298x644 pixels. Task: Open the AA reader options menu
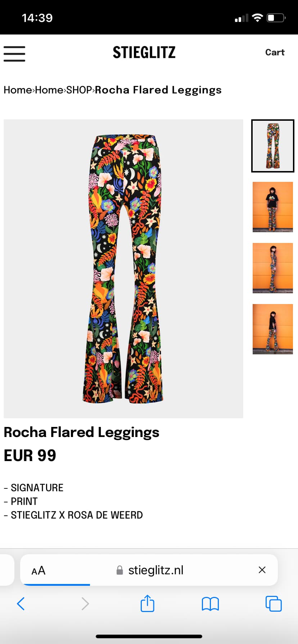click(38, 570)
